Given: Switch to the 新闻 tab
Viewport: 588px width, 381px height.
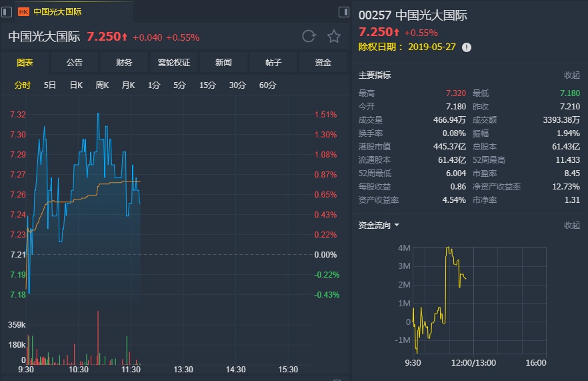Looking at the screenshot, I should click(223, 62).
